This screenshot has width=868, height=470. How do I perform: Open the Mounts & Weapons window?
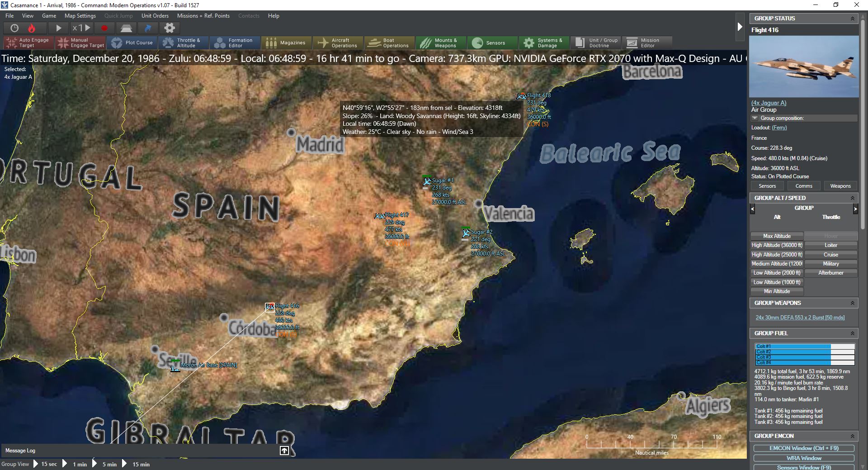click(441, 43)
